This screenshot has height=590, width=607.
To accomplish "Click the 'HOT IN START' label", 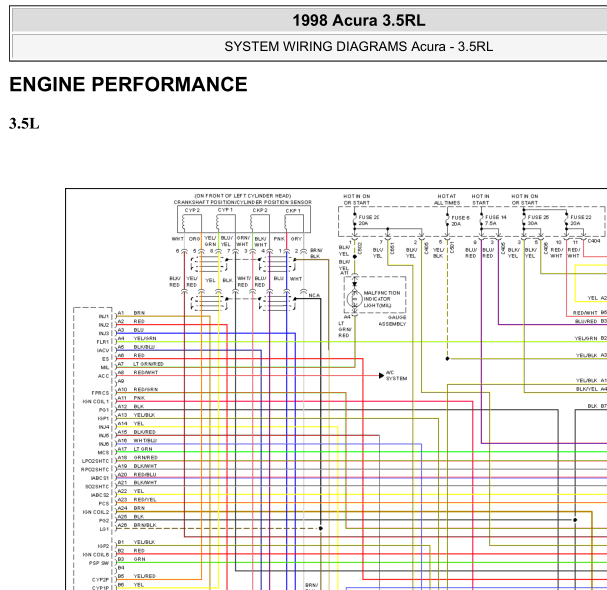I will [x=480, y=199].
